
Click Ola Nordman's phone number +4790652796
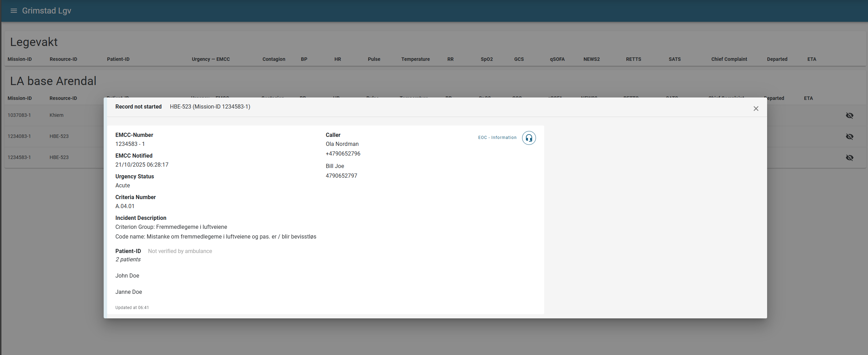343,153
